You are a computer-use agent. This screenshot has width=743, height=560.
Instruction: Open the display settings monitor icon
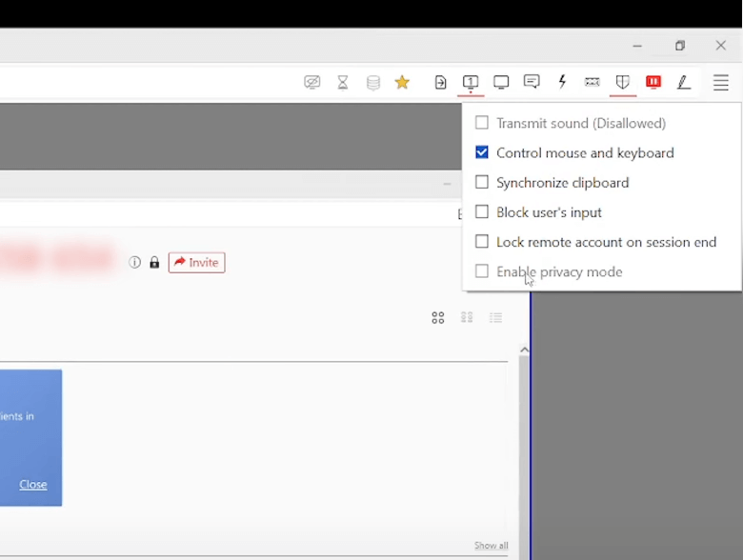click(x=501, y=83)
